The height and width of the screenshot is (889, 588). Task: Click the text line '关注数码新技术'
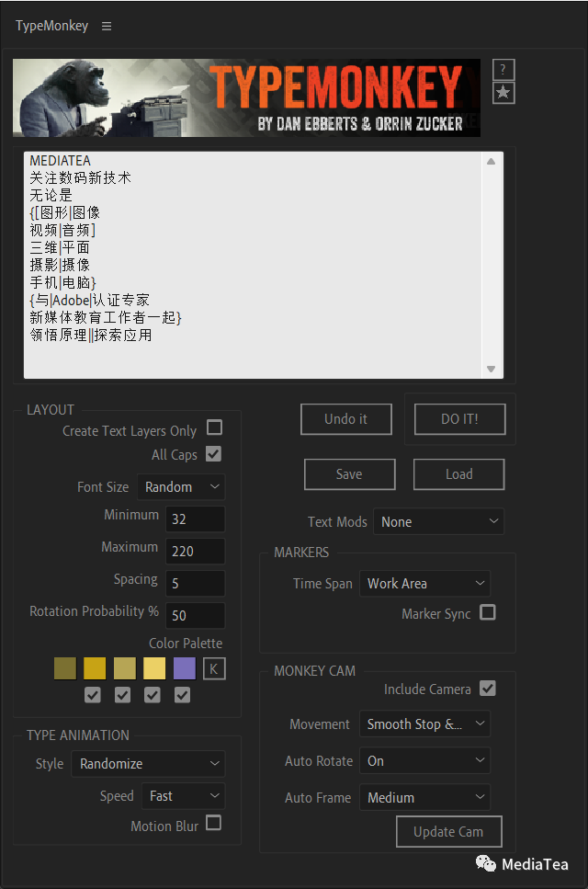click(81, 178)
